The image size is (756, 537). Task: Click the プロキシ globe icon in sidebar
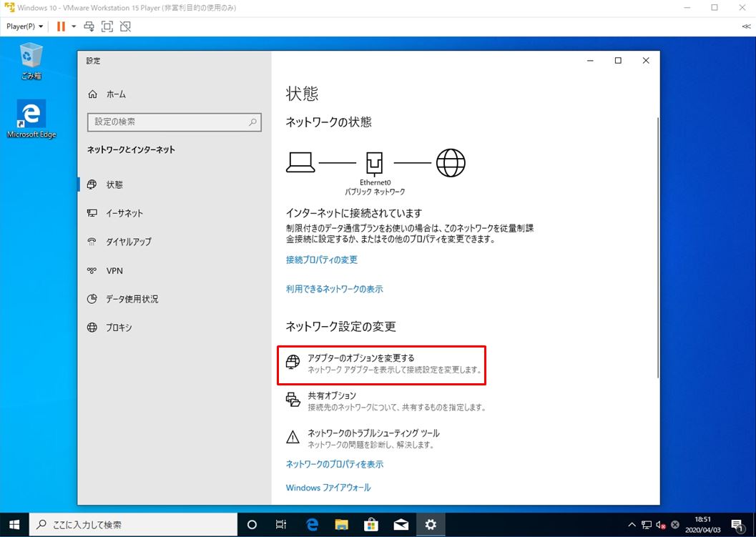(x=92, y=327)
